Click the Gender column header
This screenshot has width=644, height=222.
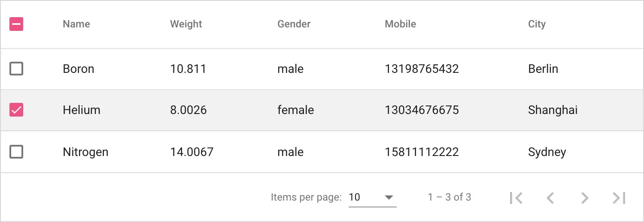pyautogui.click(x=294, y=24)
